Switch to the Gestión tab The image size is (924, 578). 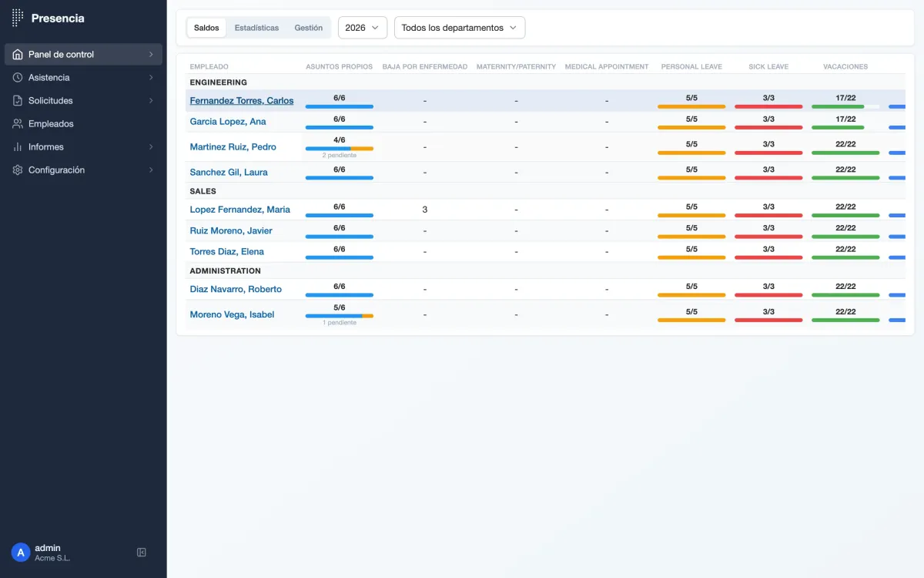pos(308,28)
